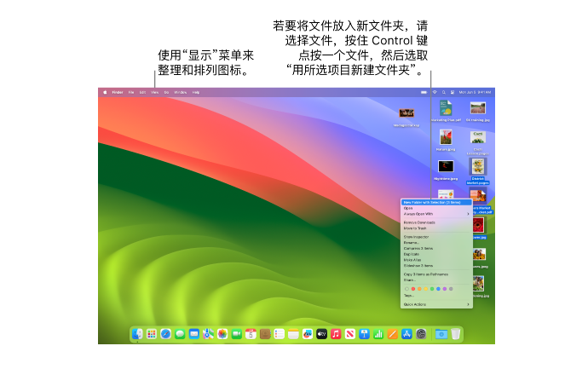Open Numbers app in Dock
The height and width of the screenshot is (369, 588).
[378, 334]
